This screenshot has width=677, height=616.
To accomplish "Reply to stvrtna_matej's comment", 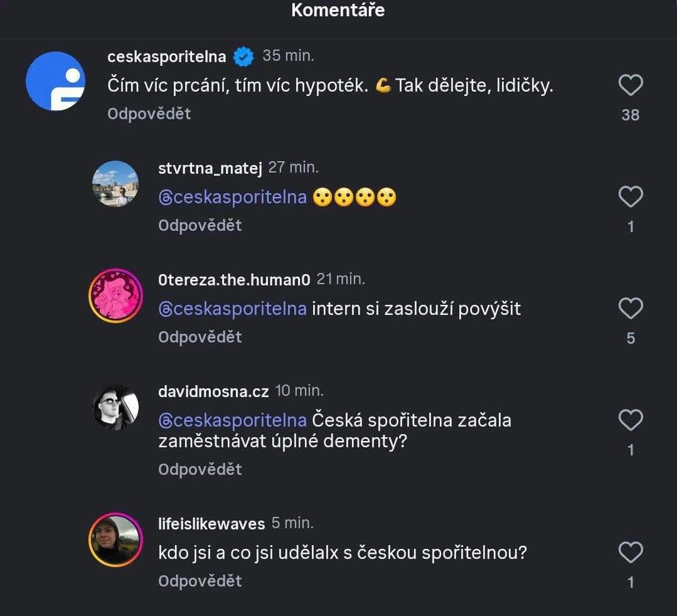I will 200,225.
